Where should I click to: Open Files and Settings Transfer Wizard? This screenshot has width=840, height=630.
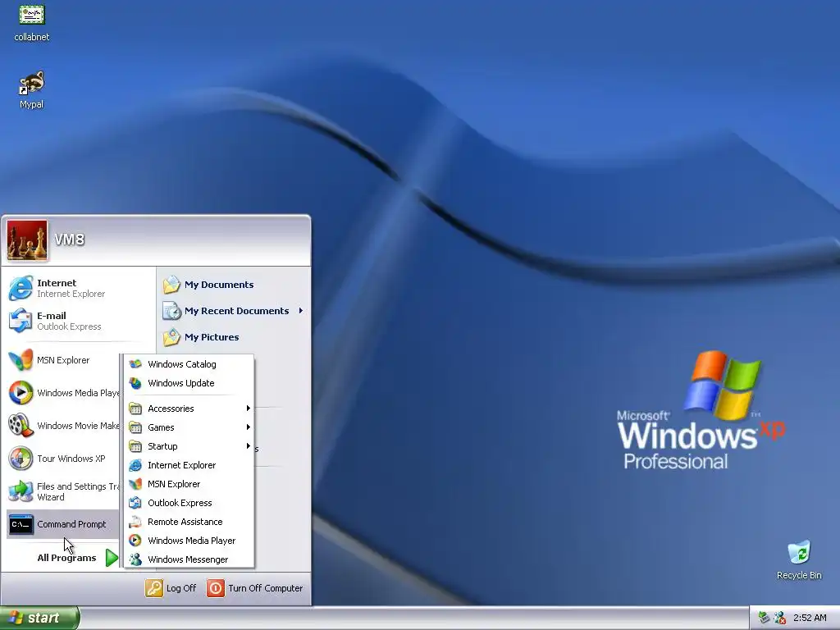62,491
